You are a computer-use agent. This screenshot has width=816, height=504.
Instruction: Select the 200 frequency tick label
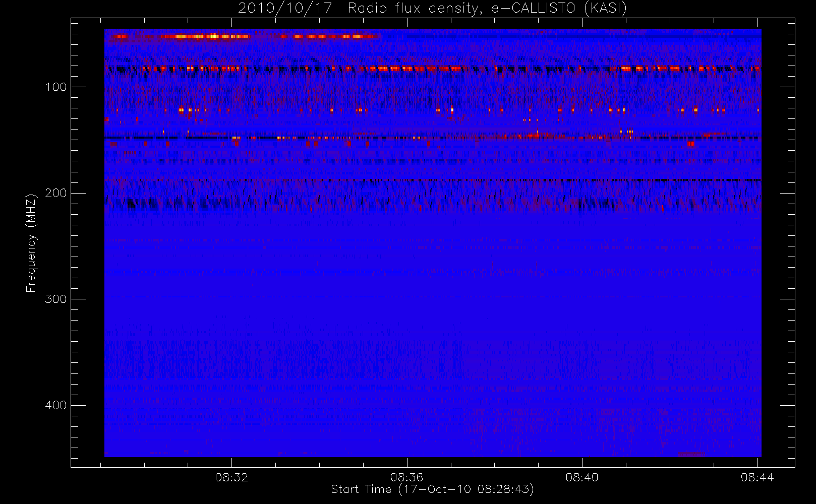[56, 193]
